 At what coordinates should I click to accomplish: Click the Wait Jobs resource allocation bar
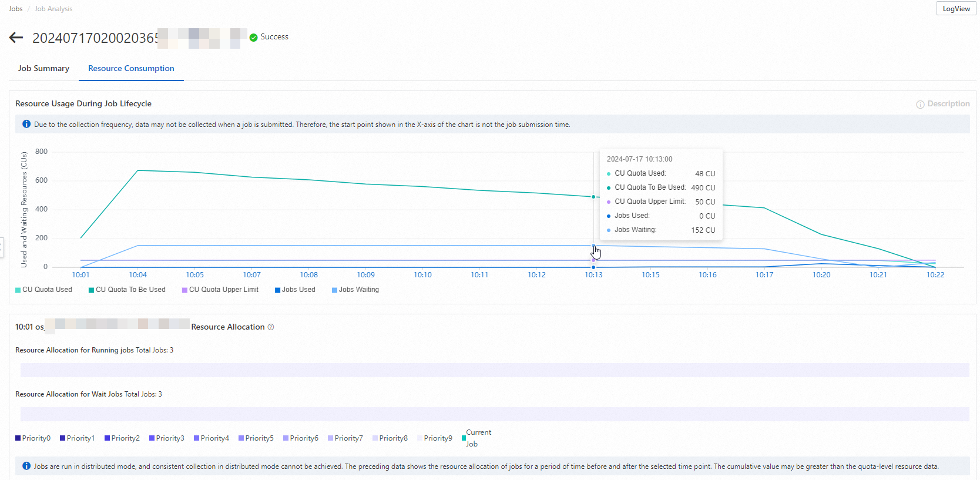tap(495, 414)
